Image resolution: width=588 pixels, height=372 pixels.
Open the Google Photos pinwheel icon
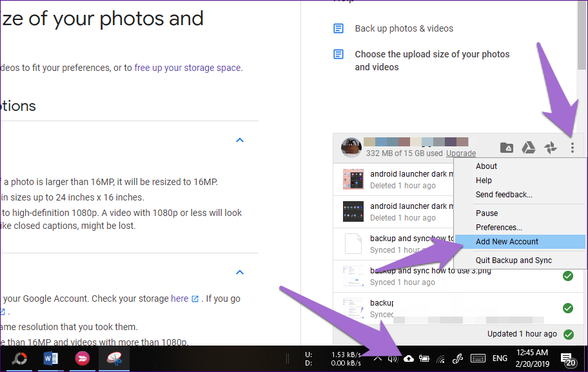551,148
